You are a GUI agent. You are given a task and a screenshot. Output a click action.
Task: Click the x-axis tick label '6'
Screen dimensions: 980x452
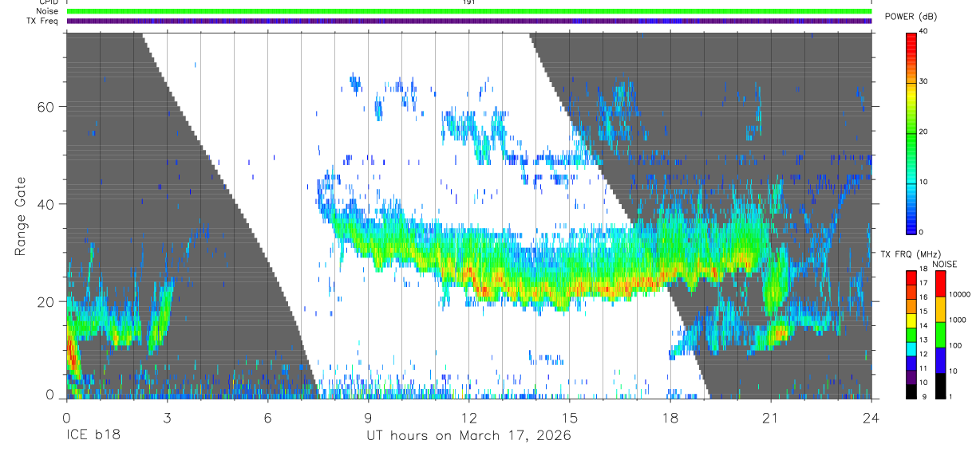pyautogui.click(x=267, y=418)
